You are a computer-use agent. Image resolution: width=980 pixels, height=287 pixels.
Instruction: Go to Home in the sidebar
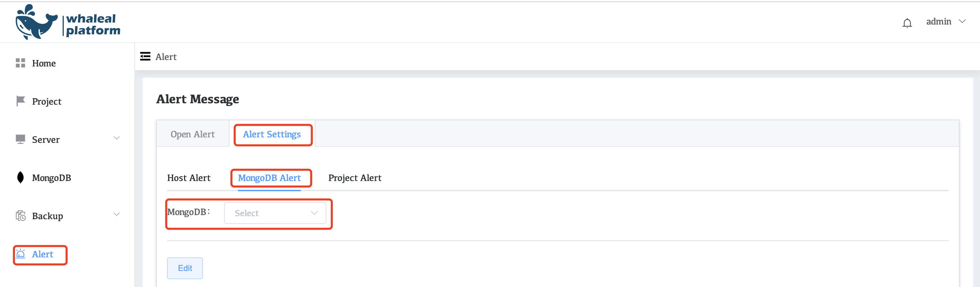44,63
